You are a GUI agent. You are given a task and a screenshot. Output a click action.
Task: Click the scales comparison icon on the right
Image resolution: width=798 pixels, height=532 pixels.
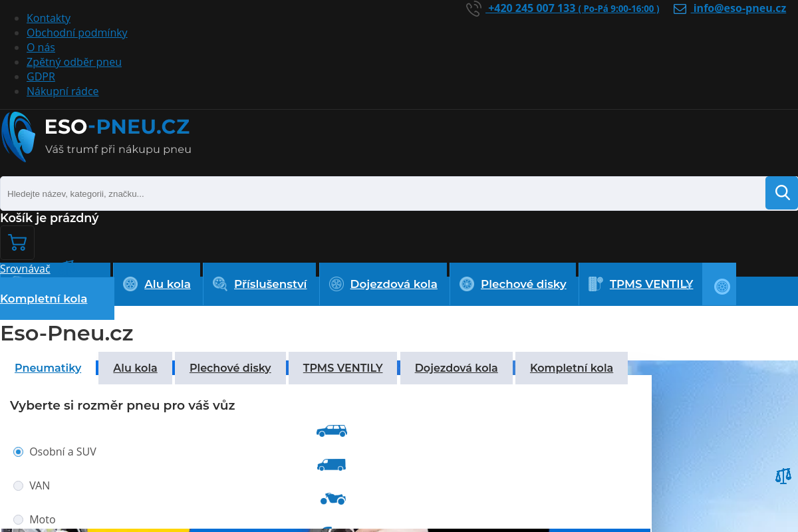782,476
